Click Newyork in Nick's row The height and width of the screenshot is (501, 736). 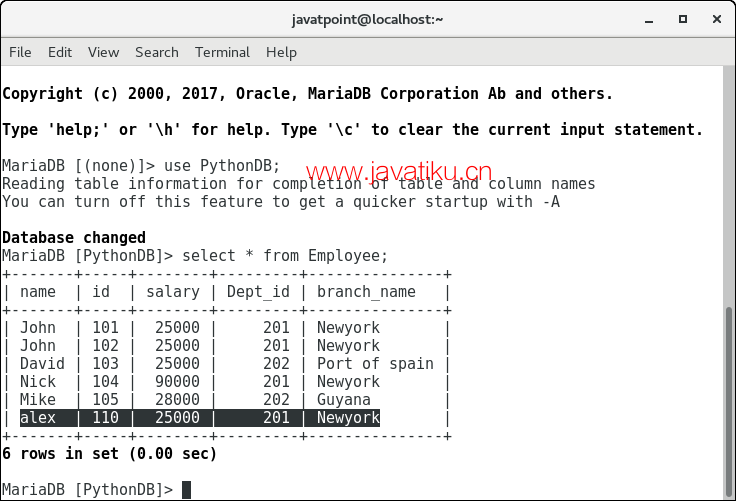coord(348,381)
